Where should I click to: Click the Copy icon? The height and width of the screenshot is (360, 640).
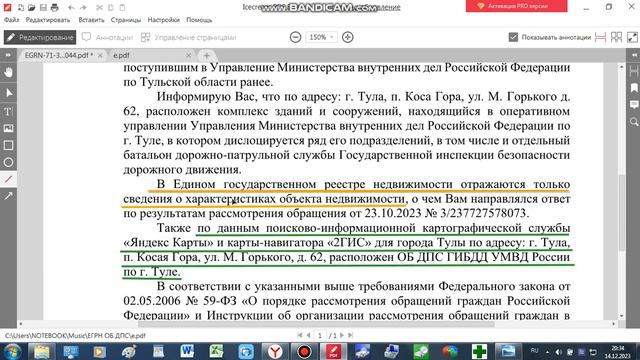[x=111, y=7]
